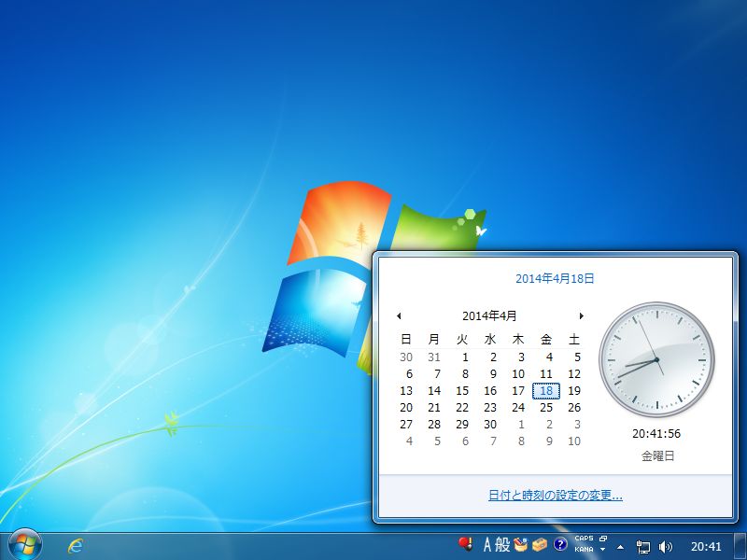747x560 pixels.
Task: Switch IME input mode 'A' indicator
Action: point(486,544)
